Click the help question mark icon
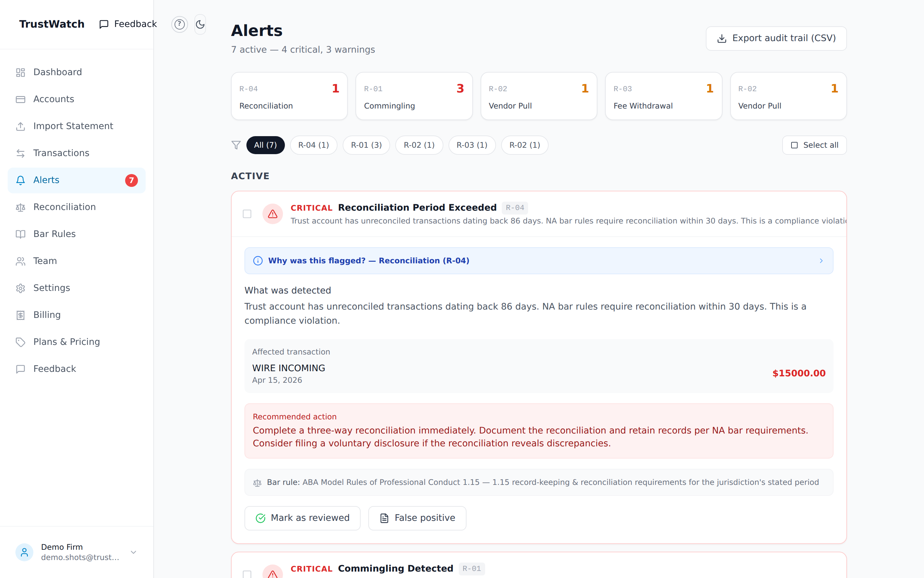 pyautogui.click(x=179, y=24)
